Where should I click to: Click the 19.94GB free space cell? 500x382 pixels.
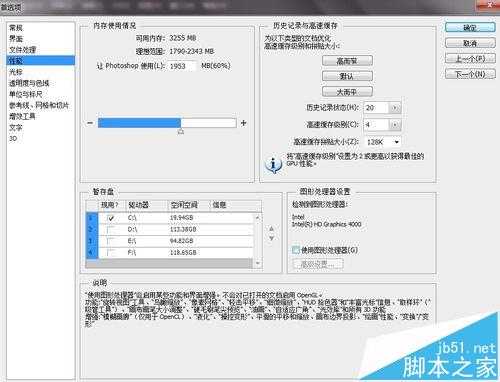tap(182, 218)
